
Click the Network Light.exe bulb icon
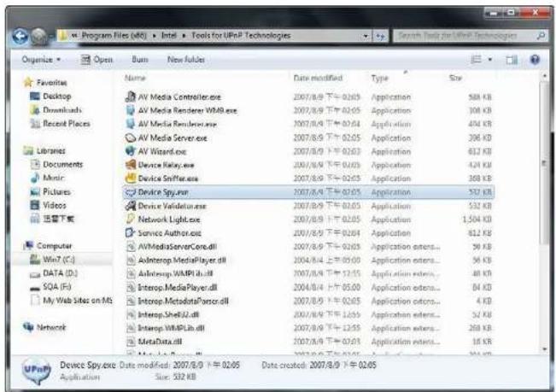131,219
